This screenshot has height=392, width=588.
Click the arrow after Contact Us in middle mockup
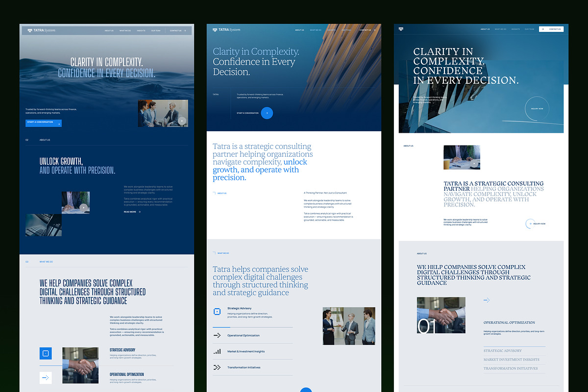374,30
